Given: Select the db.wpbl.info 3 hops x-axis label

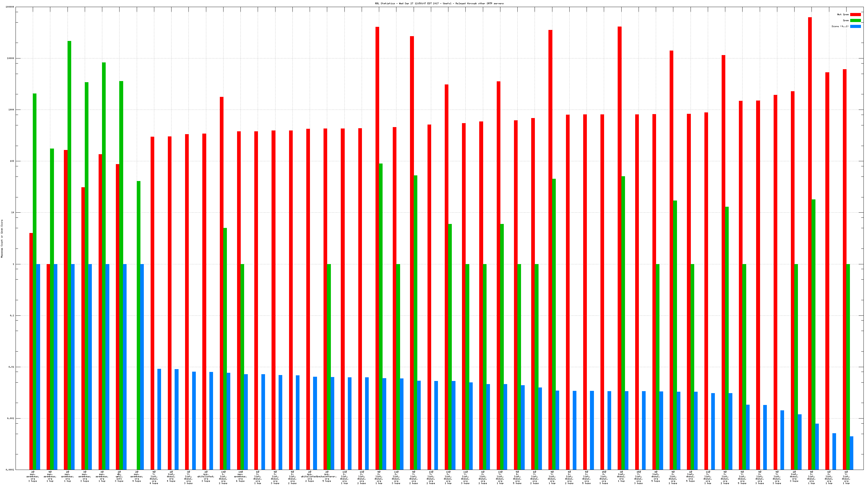Looking at the screenshot, I should click(x=119, y=476).
